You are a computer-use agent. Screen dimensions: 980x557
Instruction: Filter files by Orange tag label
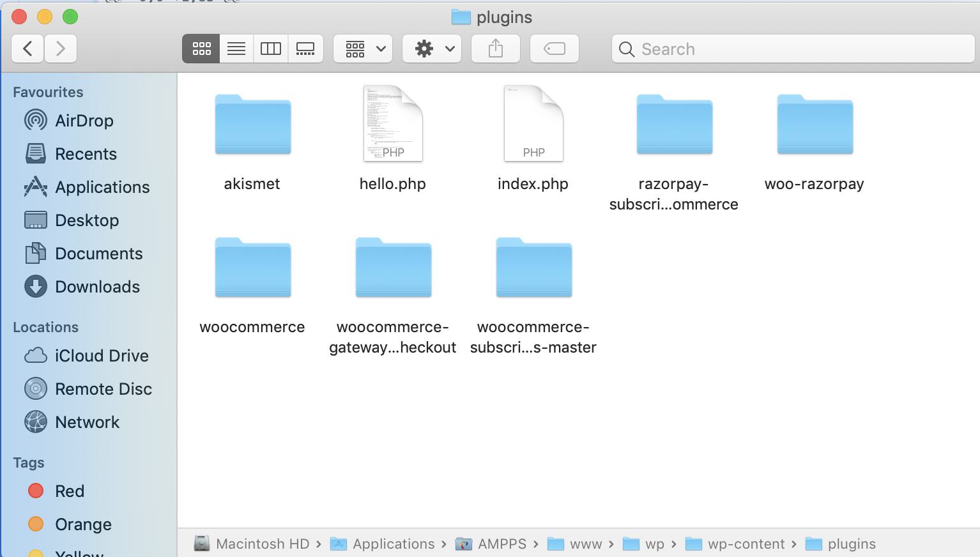(83, 524)
